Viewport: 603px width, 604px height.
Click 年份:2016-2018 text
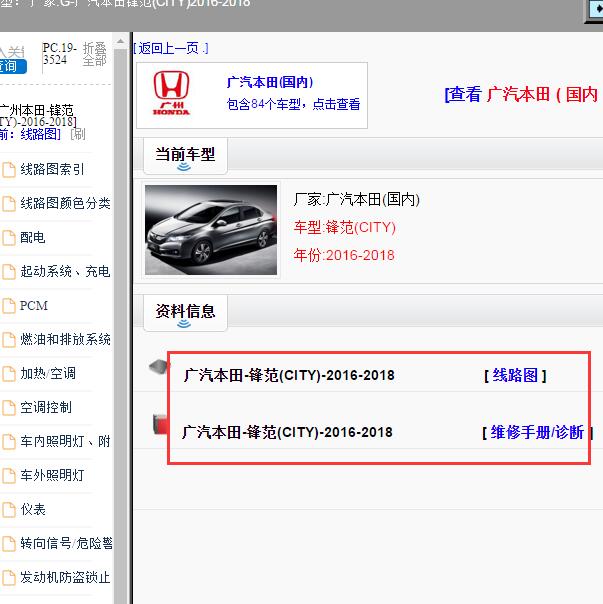344,255
